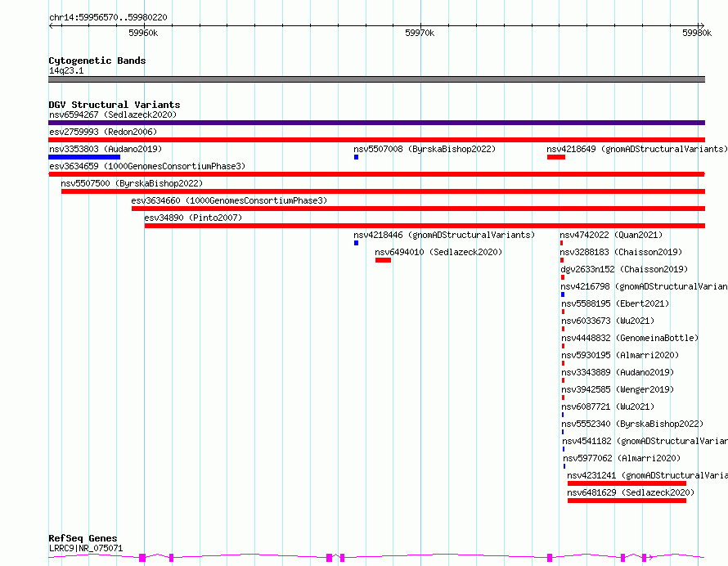Click the chr14:59956570..59980220 coordinates text
728x566 pixels.
(x=108, y=17)
